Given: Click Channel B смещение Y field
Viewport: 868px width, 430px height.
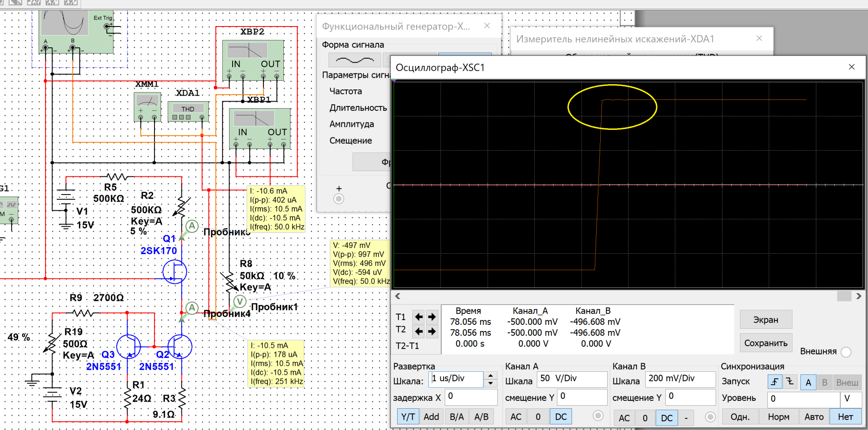Looking at the screenshot, I should (x=691, y=397).
